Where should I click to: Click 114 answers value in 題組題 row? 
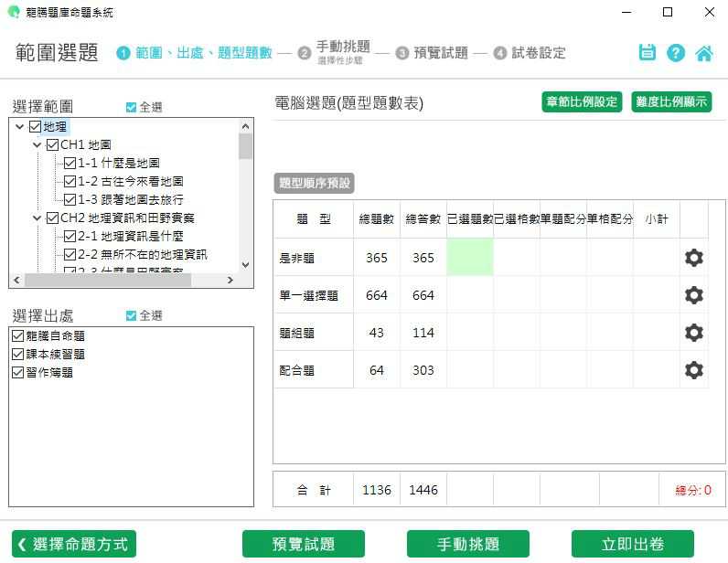423,333
